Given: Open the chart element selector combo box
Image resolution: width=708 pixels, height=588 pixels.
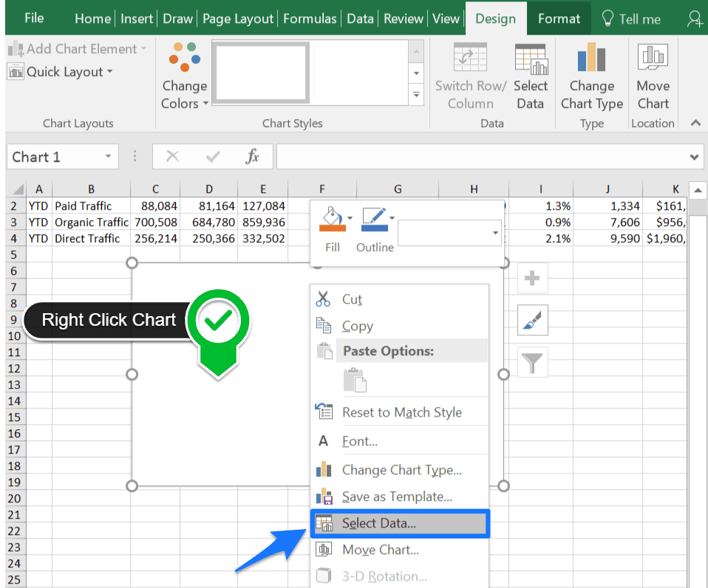Looking at the screenshot, I should coord(449,233).
